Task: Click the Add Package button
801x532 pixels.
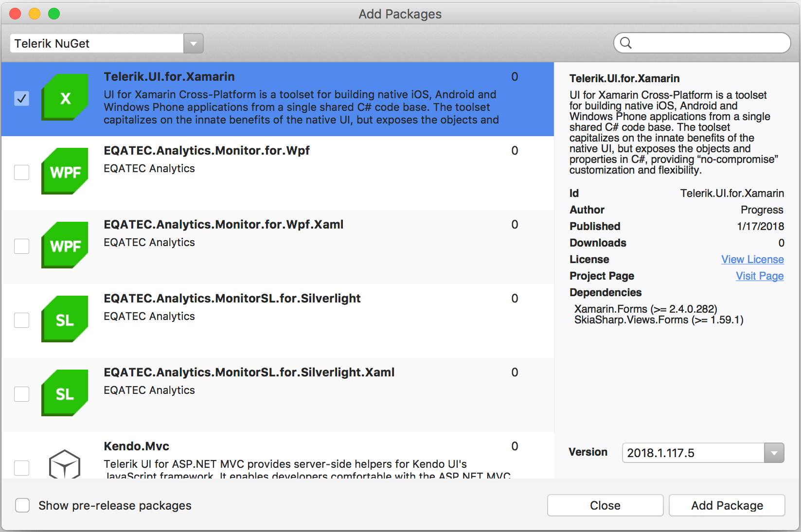Action: point(727,505)
